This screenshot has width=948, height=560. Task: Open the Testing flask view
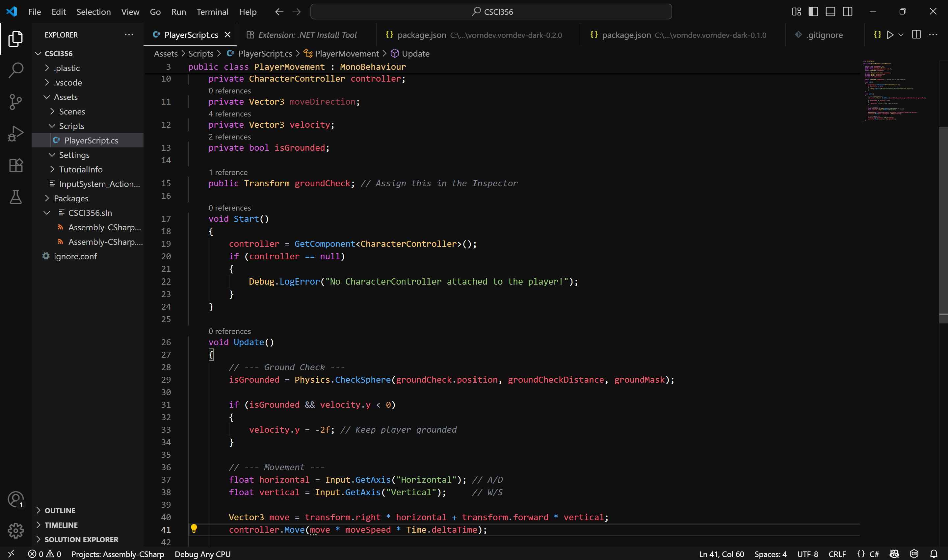pyautogui.click(x=15, y=197)
